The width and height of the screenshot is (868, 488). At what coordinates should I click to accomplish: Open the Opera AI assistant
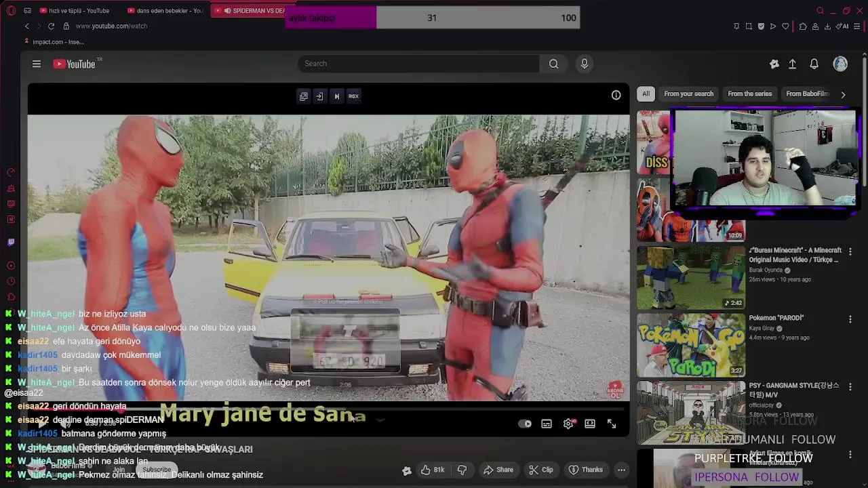point(843,26)
